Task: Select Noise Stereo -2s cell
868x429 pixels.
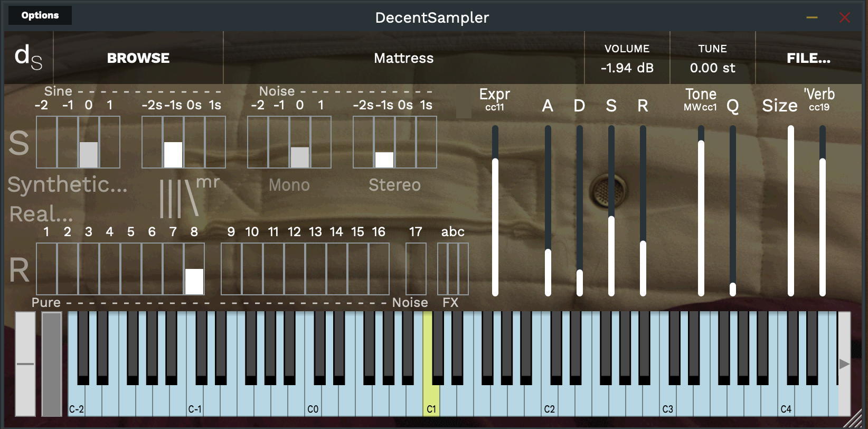Action: click(x=363, y=142)
